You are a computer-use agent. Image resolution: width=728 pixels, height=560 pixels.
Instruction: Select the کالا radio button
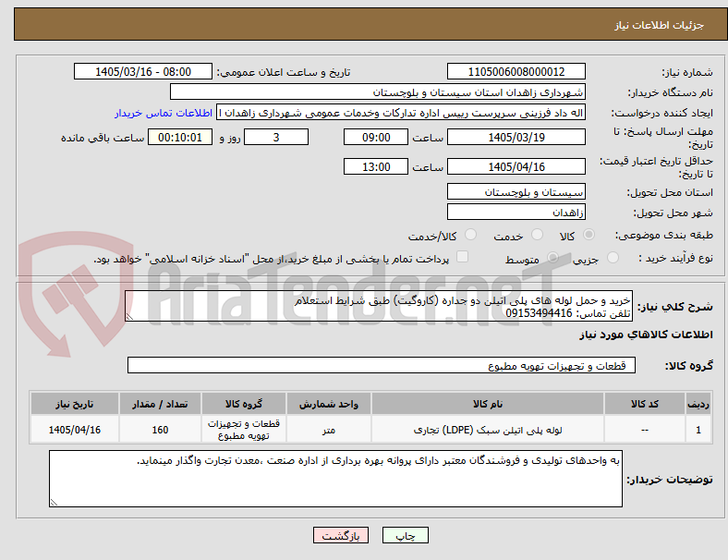click(588, 235)
